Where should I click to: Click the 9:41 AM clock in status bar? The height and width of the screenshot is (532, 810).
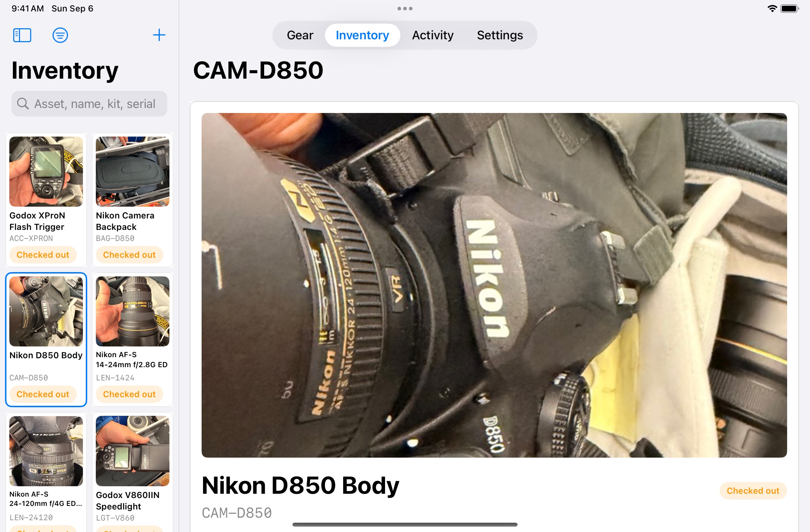click(x=28, y=9)
